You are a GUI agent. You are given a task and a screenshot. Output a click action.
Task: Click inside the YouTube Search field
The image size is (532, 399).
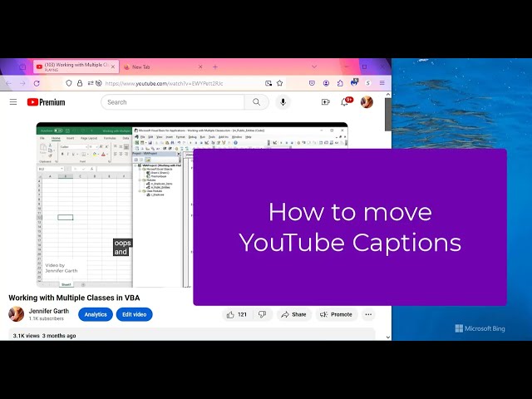(x=172, y=102)
